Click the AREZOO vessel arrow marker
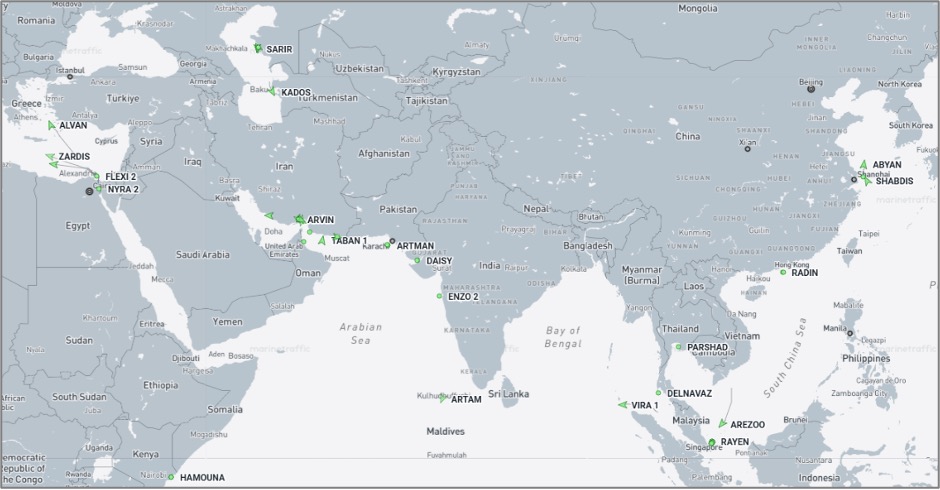The width and height of the screenshot is (940, 490). coord(722,424)
